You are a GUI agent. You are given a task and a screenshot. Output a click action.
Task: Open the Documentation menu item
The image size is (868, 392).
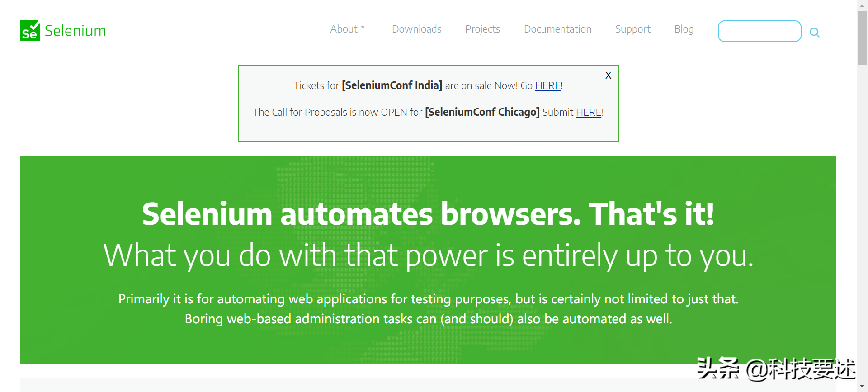(557, 29)
